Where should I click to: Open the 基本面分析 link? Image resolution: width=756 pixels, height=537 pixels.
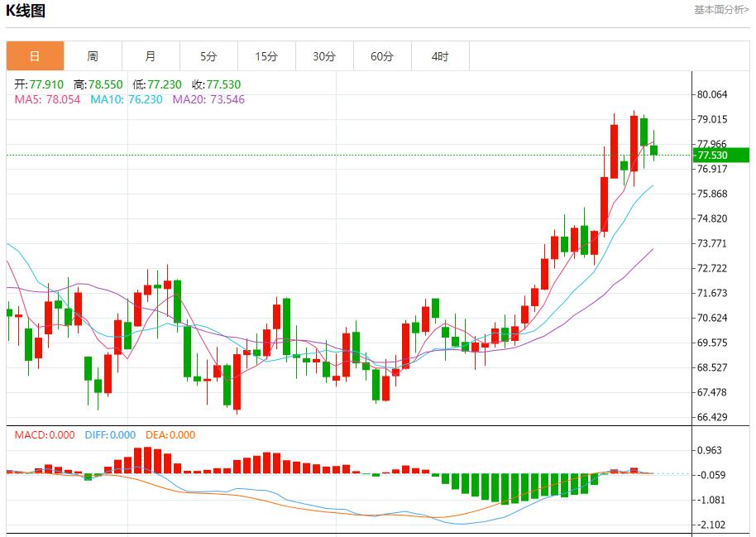coord(721,10)
